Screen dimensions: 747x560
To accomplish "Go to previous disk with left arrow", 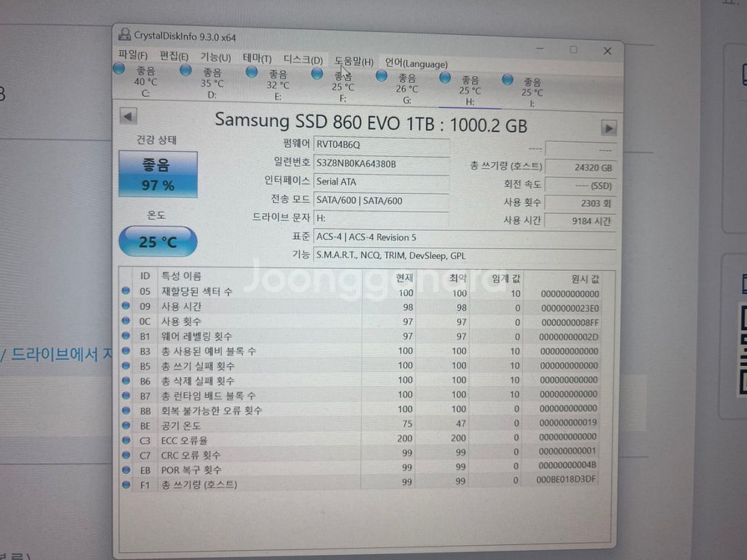I will point(128,116).
